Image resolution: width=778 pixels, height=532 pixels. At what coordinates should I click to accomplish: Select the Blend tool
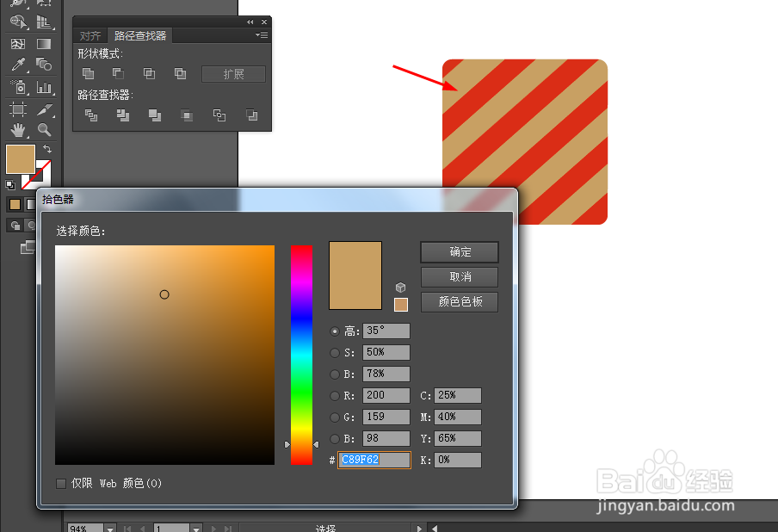click(x=44, y=65)
